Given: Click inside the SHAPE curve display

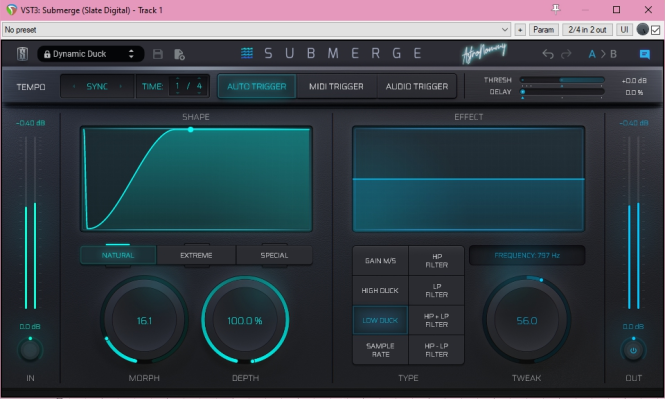Looking at the screenshot, I should [196, 179].
